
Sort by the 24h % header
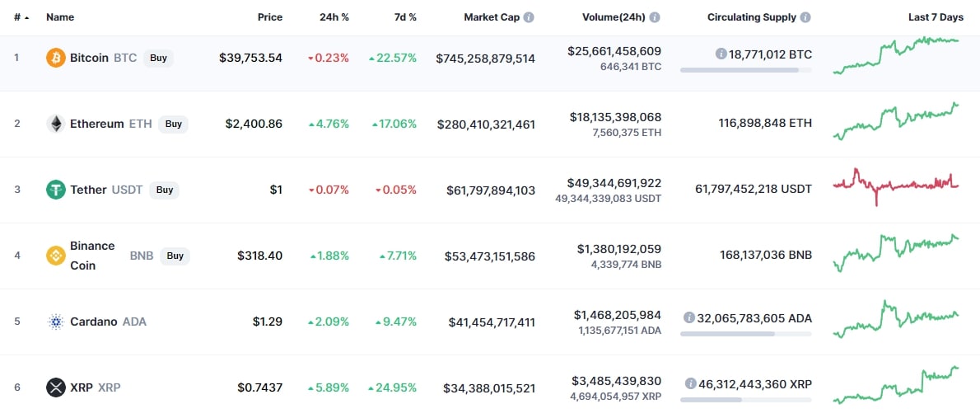coord(334,17)
